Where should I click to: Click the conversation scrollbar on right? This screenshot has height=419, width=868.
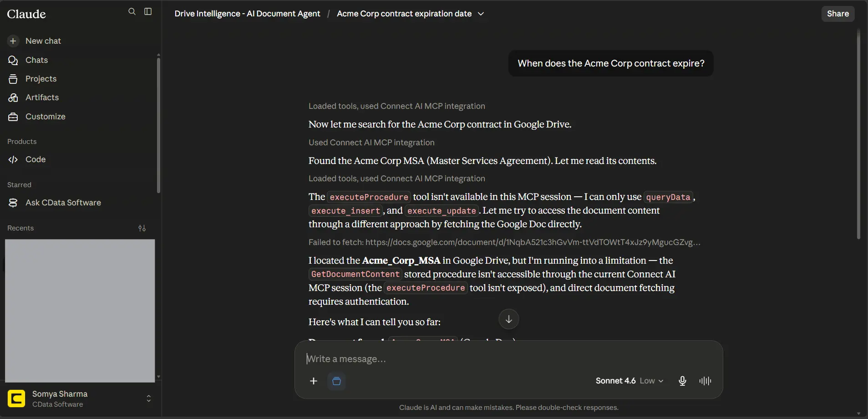858,134
